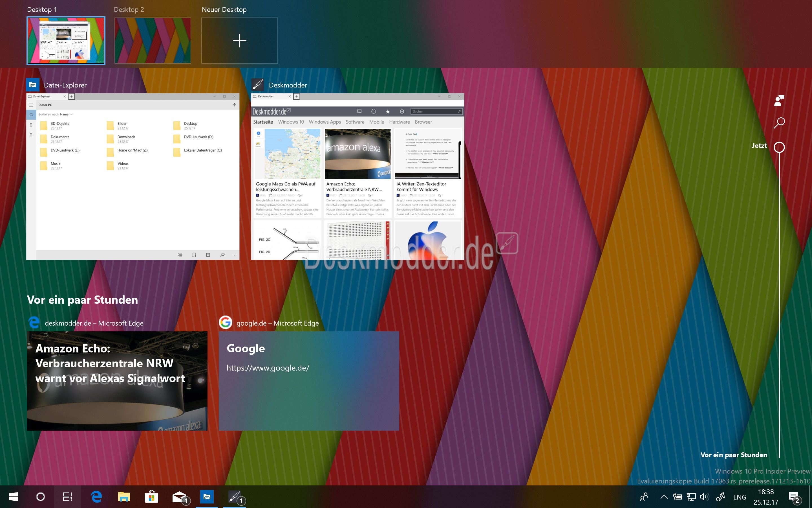
Task: Click the Browser tab in Deskmodder
Action: pyautogui.click(x=423, y=122)
